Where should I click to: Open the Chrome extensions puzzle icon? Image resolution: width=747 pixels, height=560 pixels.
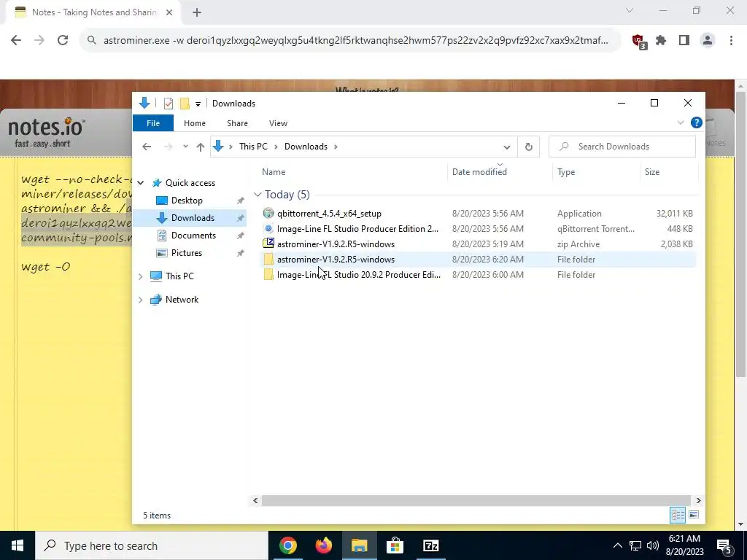pyautogui.click(x=661, y=41)
